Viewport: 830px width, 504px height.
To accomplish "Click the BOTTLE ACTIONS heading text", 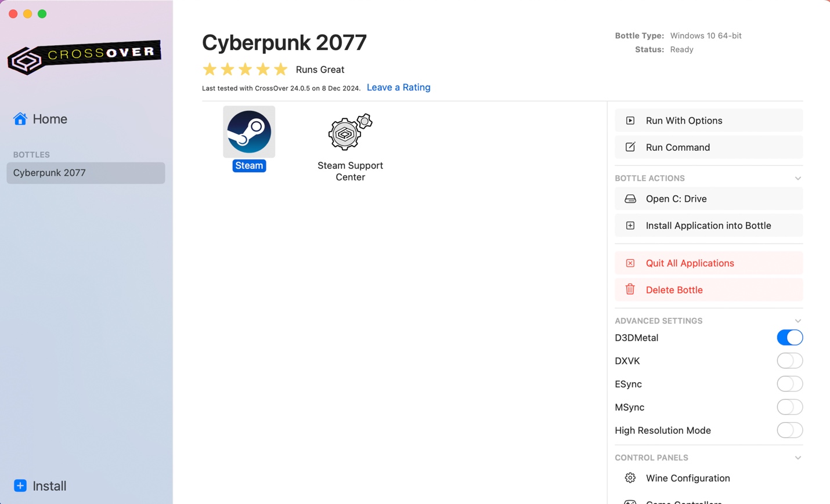I will (x=650, y=178).
